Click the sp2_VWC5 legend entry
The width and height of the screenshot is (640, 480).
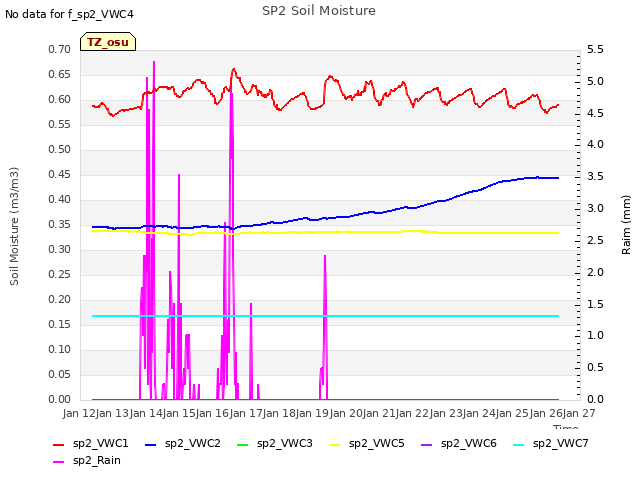(367, 443)
